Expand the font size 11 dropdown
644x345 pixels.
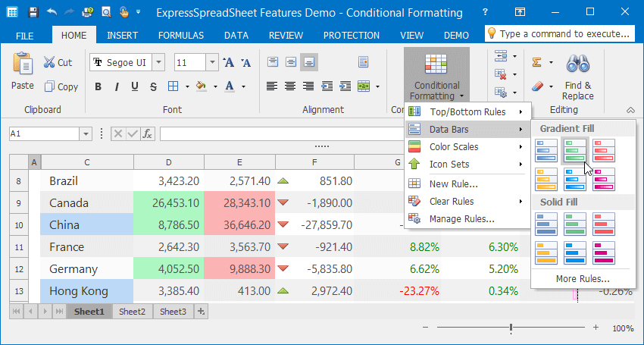pos(211,63)
